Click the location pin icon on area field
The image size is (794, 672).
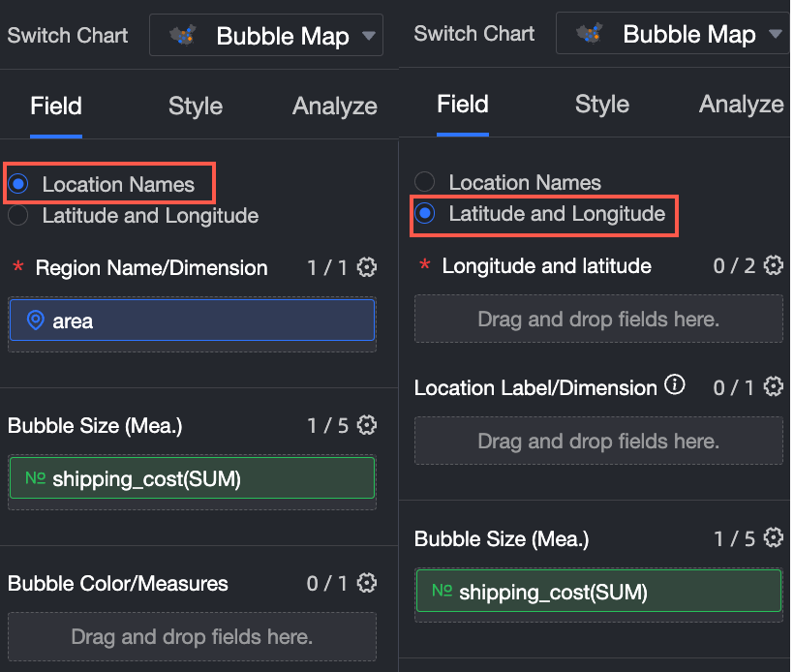click(x=35, y=321)
